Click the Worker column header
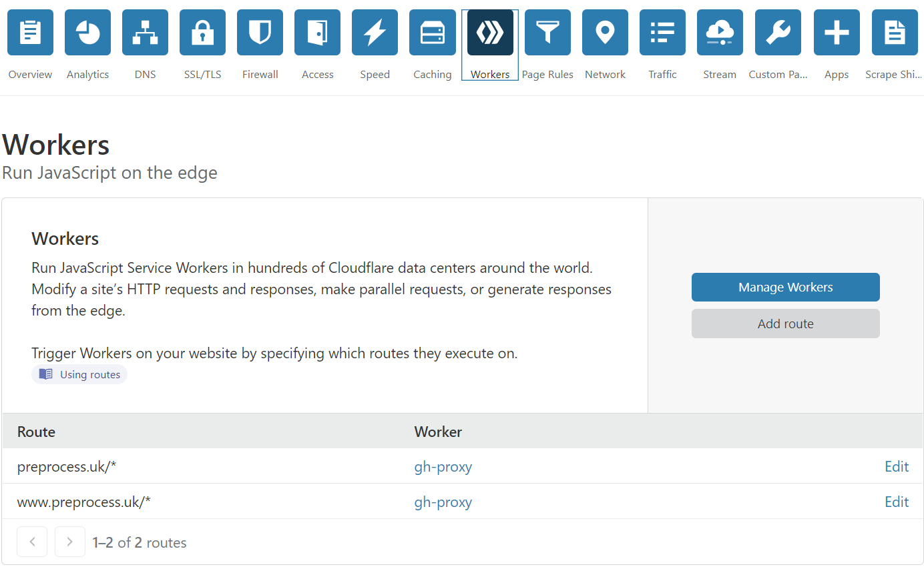The image size is (924, 569). pyautogui.click(x=438, y=432)
